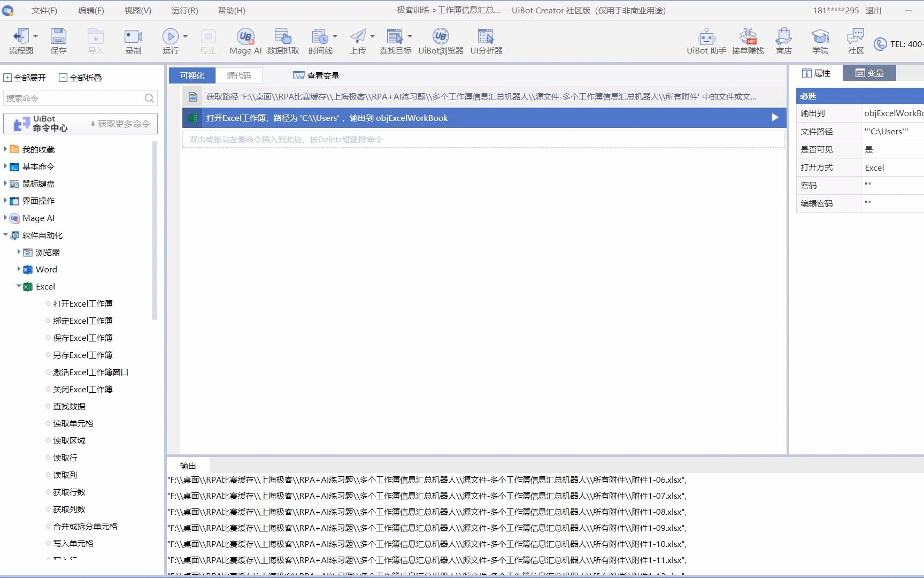Screen dimensions: 924x578
Task: Select the 输出 output tab
Action: (x=188, y=466)
